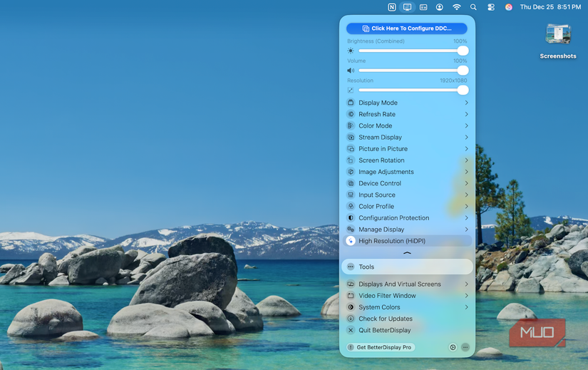Viewport: 588px width, 370px height.
Task: Open the Configuration Protection menu entry
Action: [x=407, y=217]
